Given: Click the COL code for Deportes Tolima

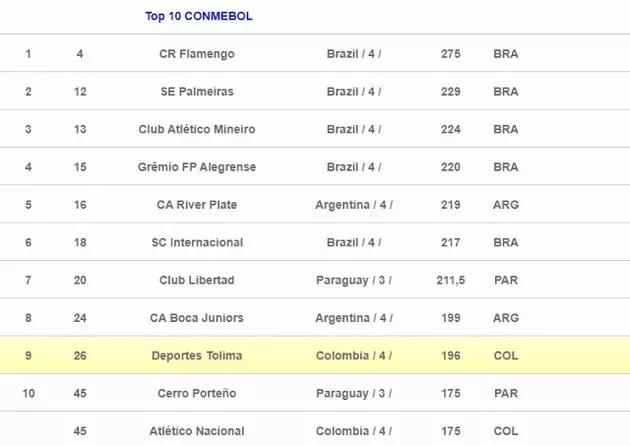Looking at the screenshot, I should [506, 356].
